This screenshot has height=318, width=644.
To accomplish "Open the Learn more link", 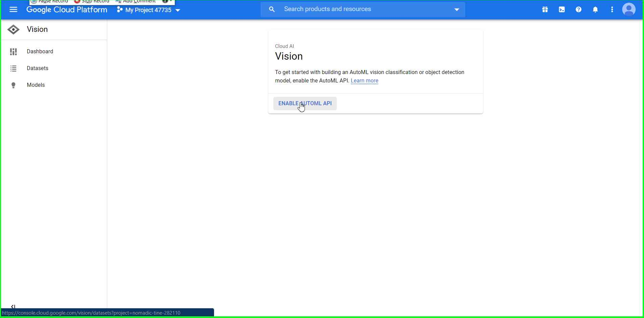I will [x=364, y=80].
